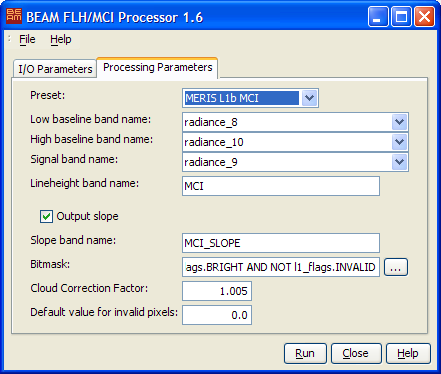Click the menu bar drag handle grip
This screenshot has width=441, height=374.
tap(9, 39)
